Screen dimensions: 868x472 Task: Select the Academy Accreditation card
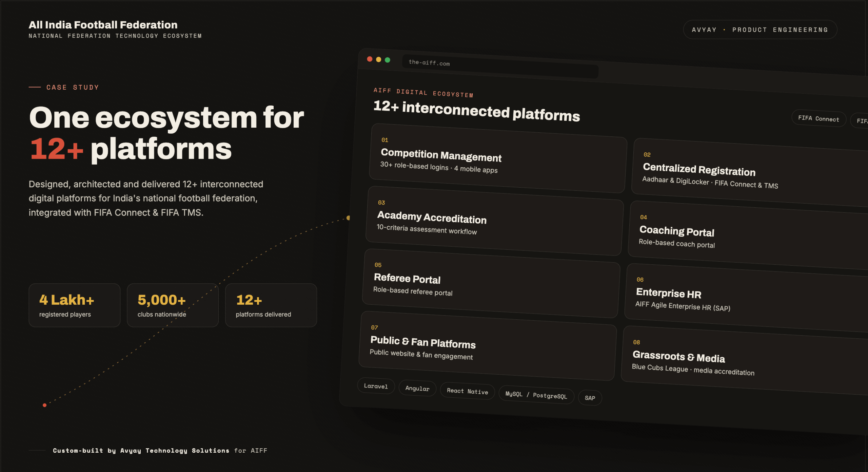tap(494, 221)
